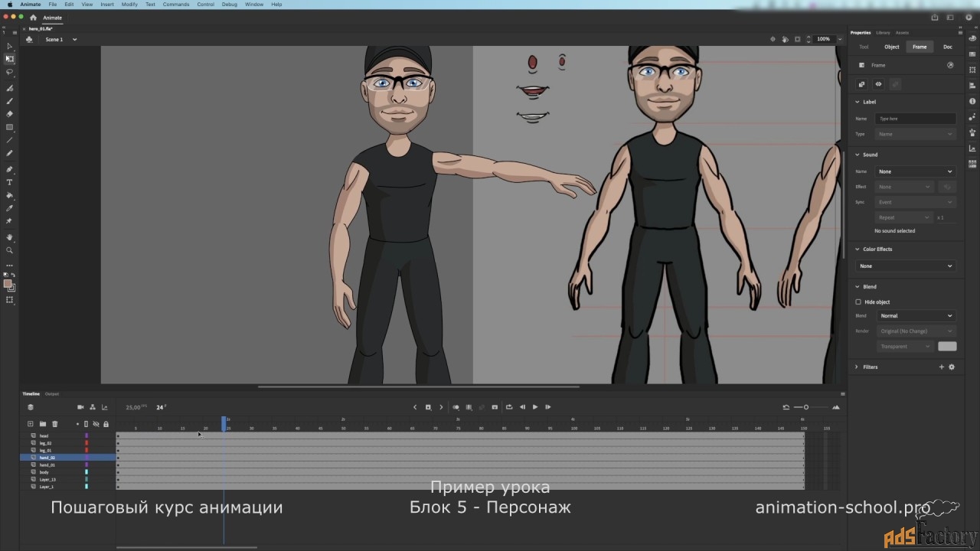Delete the selected timeline layer
980x551 pixels.
[x=55, y=424]
